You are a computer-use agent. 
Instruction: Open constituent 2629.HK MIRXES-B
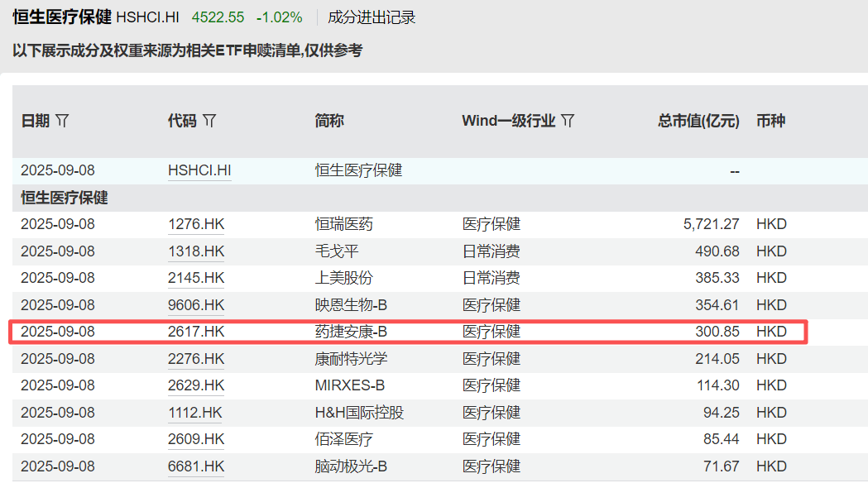[196, 385]
